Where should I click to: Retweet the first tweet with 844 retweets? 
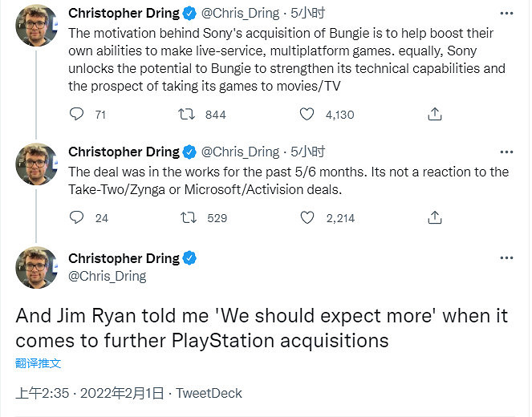[x=186, y=115]
